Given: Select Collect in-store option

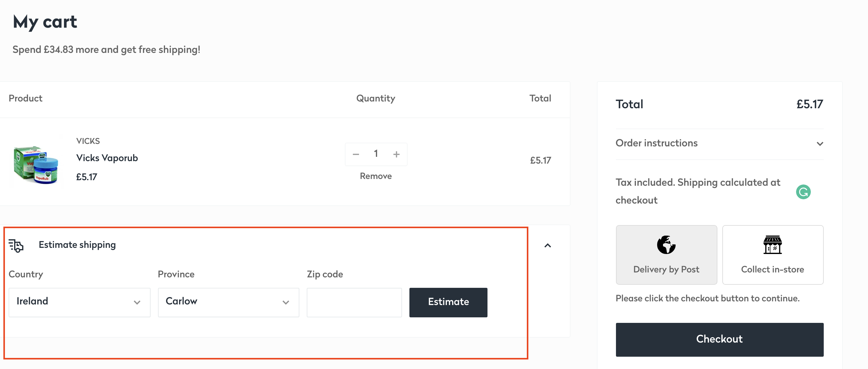Looking at the screenshot, I should (773, 255).
